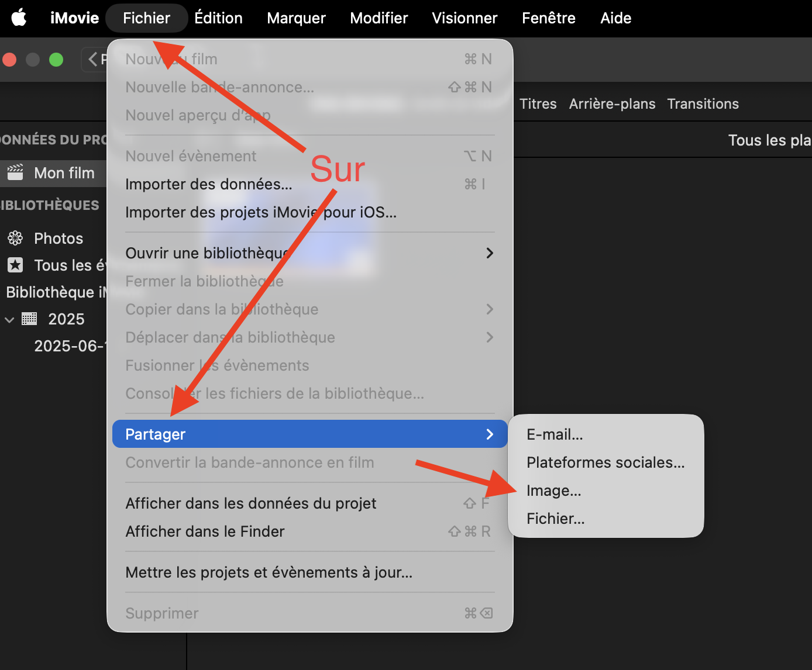
Task: Choose Importer des données…
Action: 310,184
